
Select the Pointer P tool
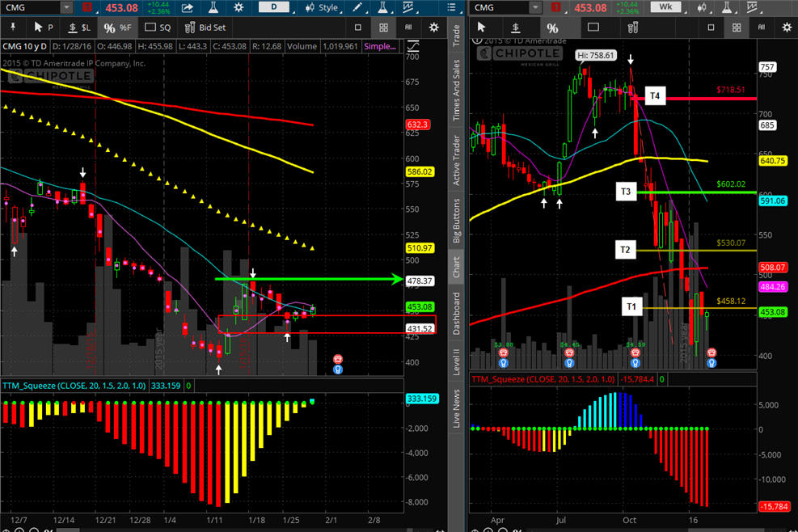tap(43, 27)
